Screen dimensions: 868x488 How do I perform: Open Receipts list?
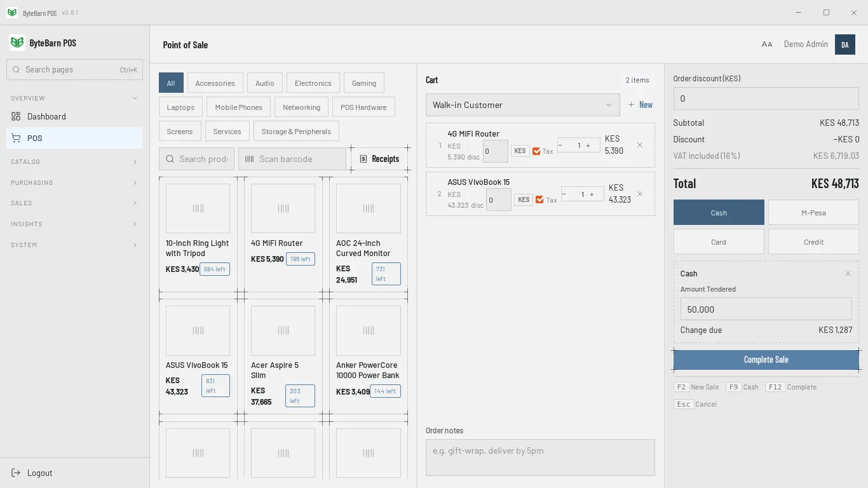click(x=379, y=159)
